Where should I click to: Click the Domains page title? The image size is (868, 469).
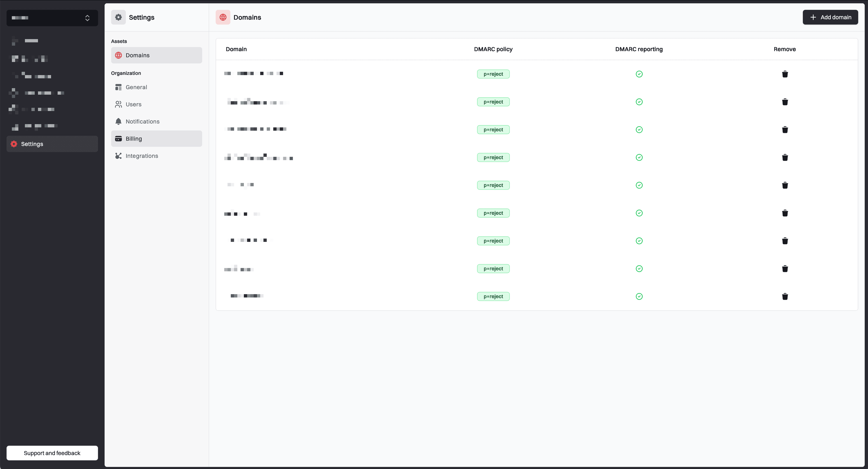247,17
